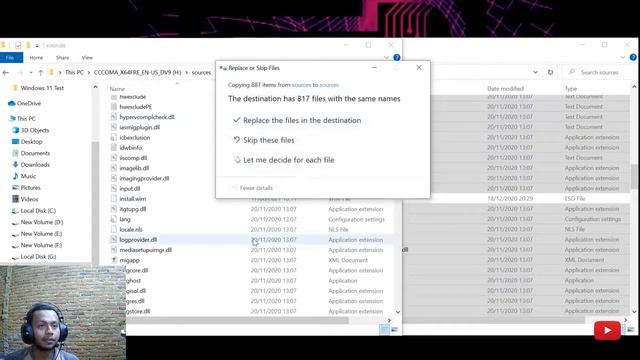
Task: Select file install.wim
Action: [133, 199]
